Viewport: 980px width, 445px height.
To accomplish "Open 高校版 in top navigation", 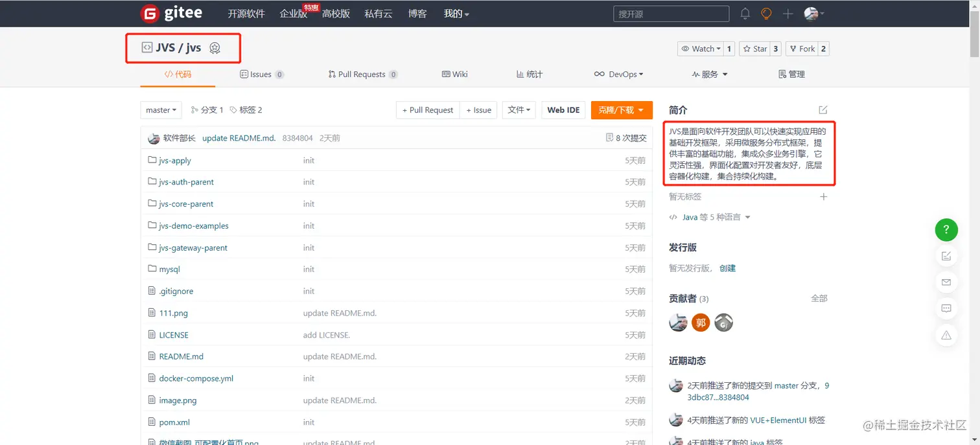I will click(x=336, y=14).
